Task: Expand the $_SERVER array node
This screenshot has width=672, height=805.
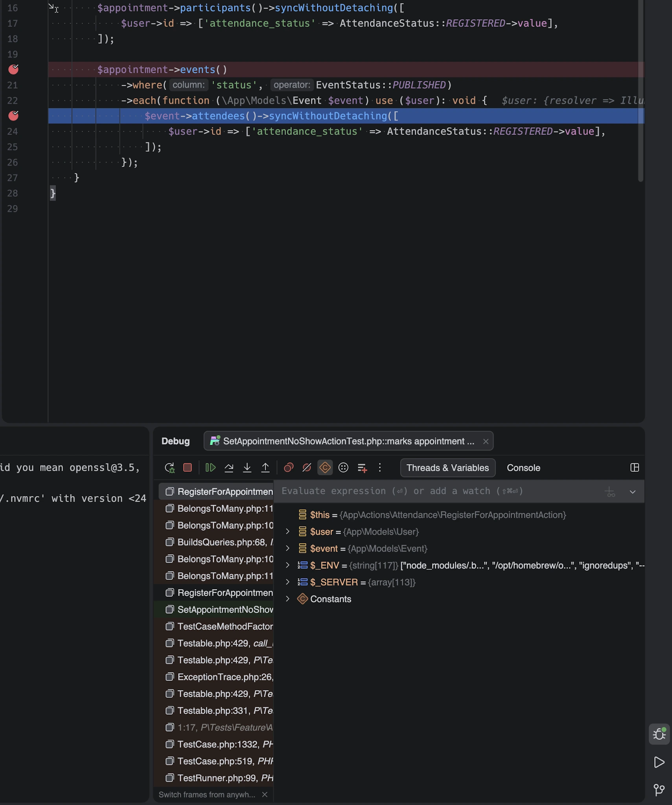Action: (287, 583)
